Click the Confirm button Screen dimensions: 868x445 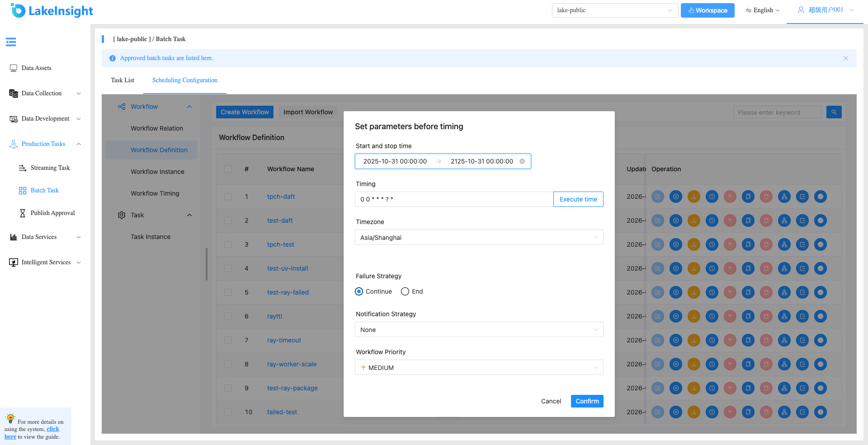click(x=587, y=401)
